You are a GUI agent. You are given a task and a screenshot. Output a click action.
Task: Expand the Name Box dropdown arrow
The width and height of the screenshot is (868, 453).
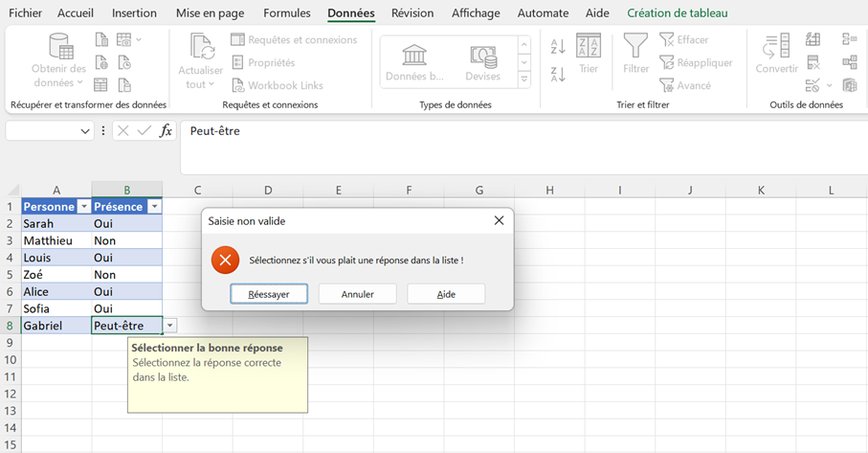click(x=85, y=131)
